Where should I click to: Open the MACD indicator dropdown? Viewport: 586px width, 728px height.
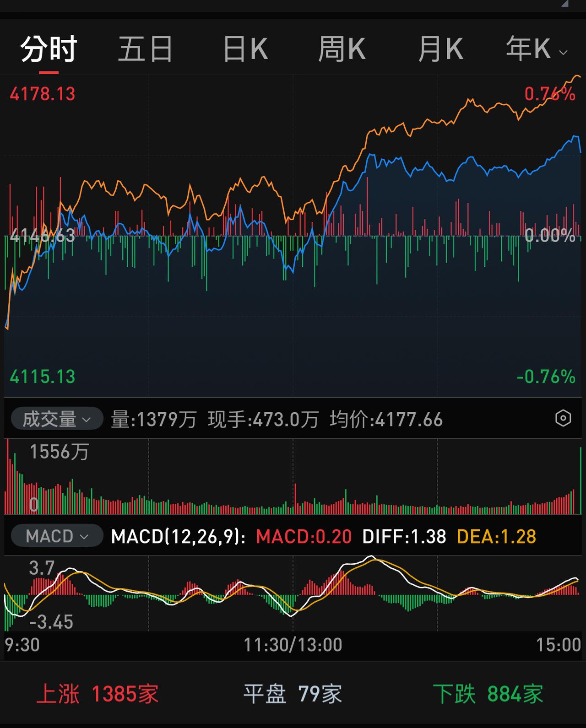point(57,536)
